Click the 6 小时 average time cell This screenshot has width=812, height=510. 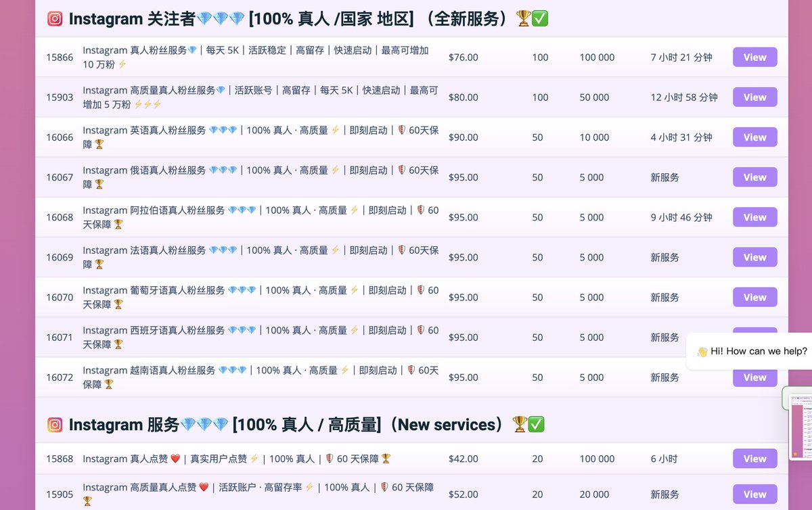click(664, 459)
